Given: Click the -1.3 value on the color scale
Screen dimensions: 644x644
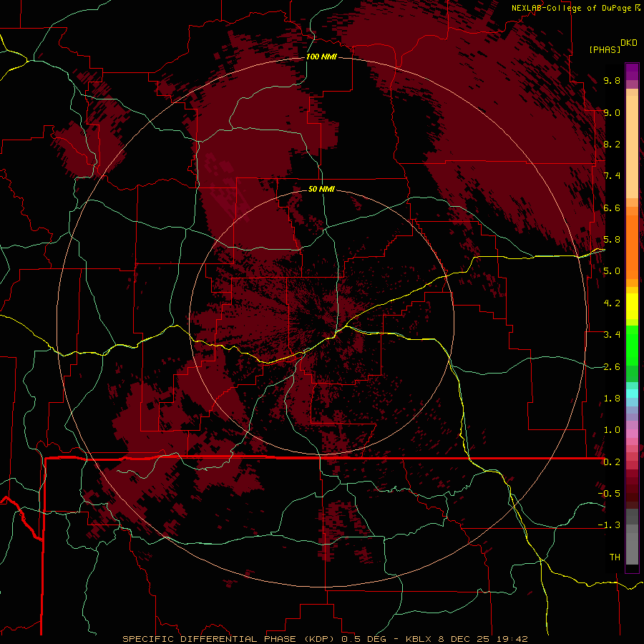Looking at the screenshot, I should click(609, 525).
